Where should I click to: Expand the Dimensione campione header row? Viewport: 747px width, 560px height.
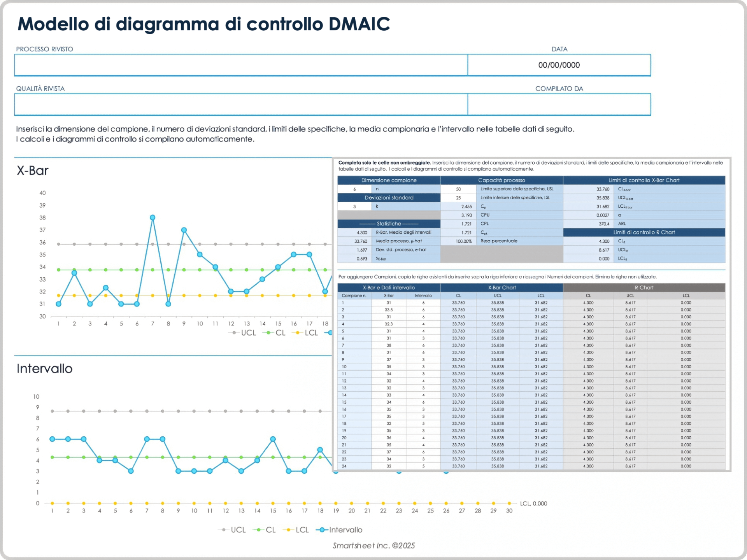[x=389, y=180]
